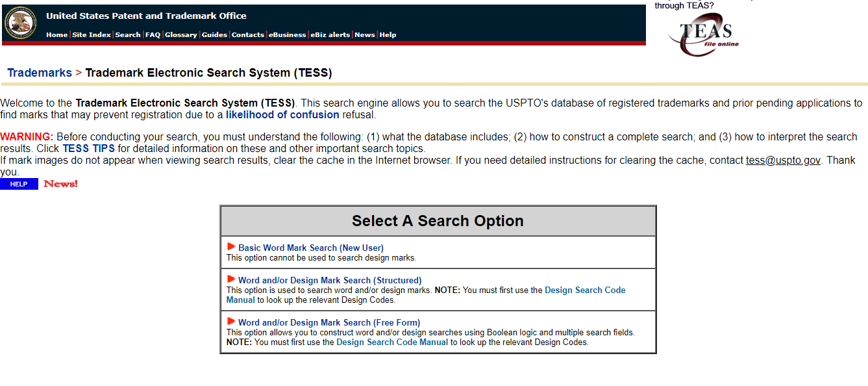
Task: Click red arrow beside Basic Word Mark Search
Action: 231,247
